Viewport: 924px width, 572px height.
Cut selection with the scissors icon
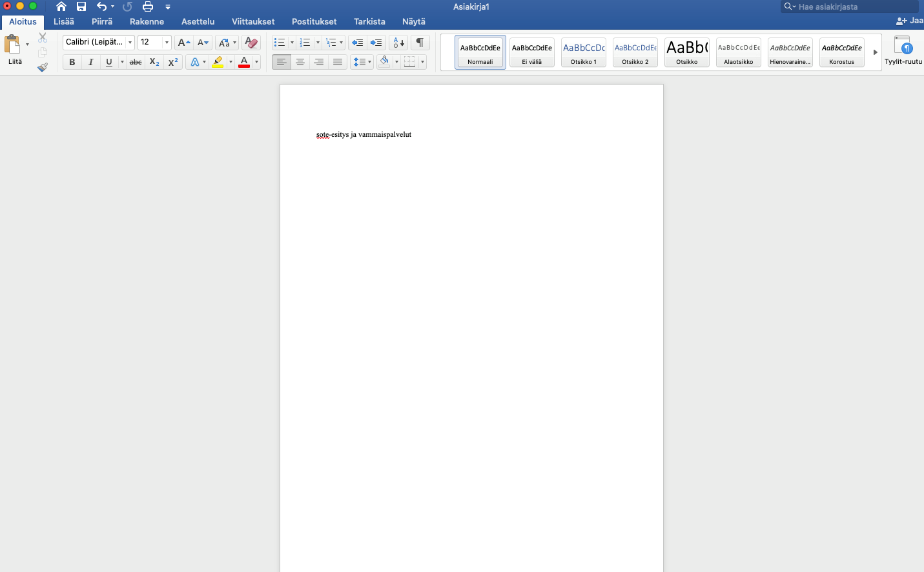pyautogui.click(x=43, y=37)
